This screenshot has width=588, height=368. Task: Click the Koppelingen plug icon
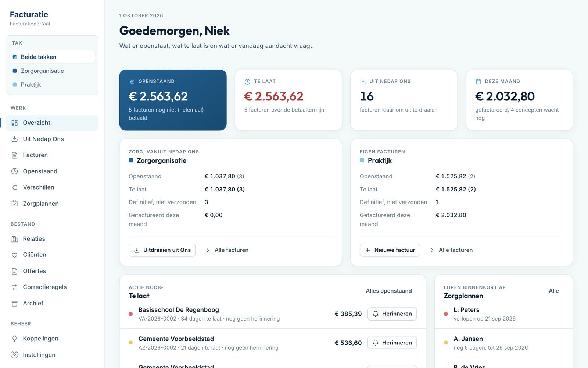coord(15,339)
